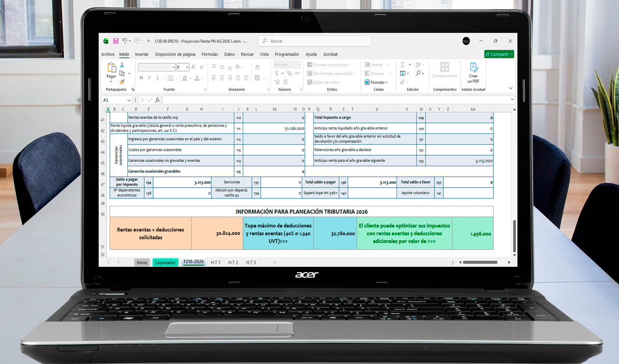Click the AutoSum sigma icon
The image size is (619, 364).
[402, 65]
